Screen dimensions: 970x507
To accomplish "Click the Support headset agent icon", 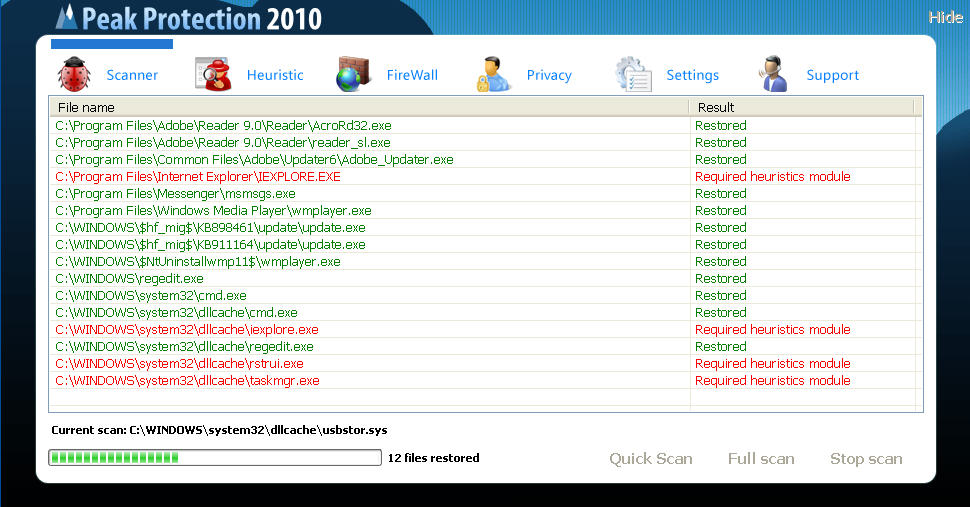I will tap(773, 74).
